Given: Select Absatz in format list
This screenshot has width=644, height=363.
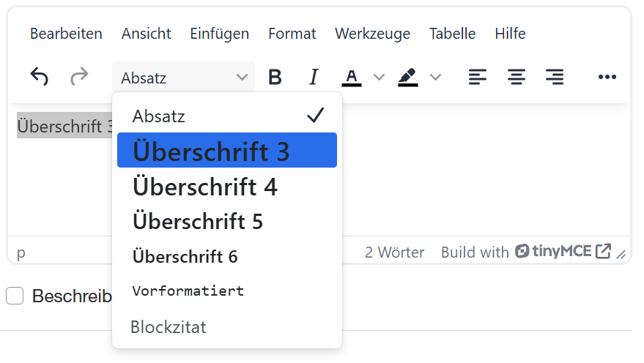Looking at the screenshot, I should 227,116.
